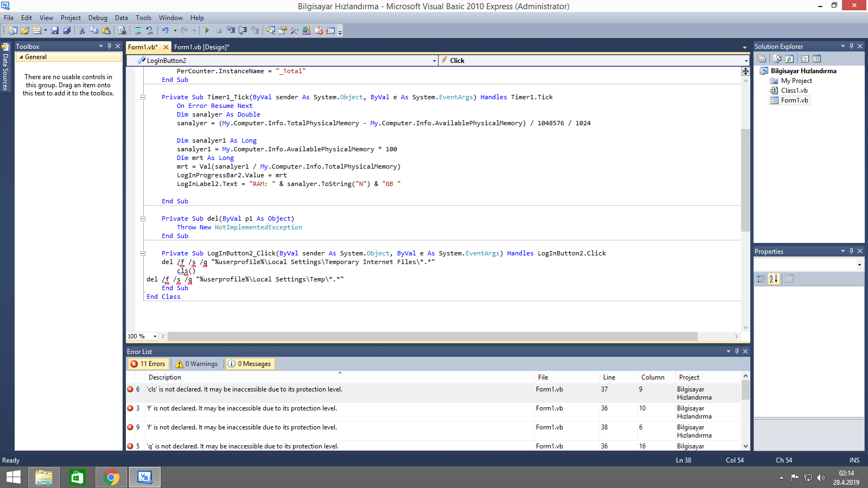Click the Step Into debug icon

(231, 30)
